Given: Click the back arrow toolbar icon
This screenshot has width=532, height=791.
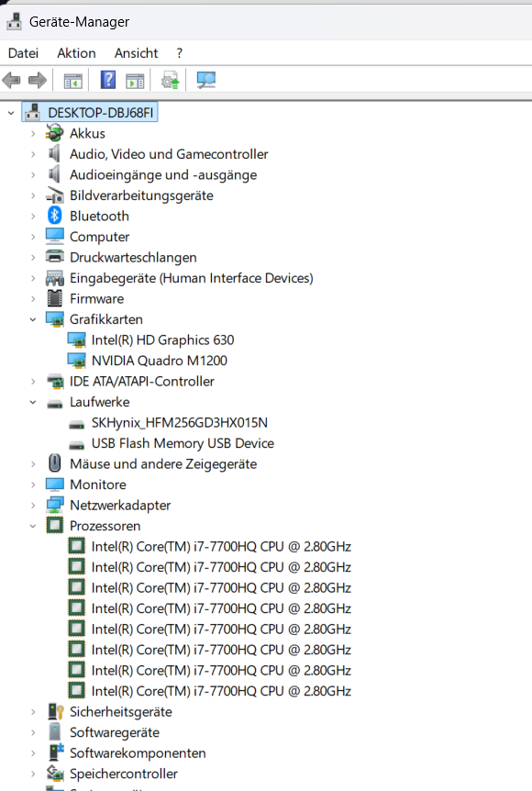Looking at the screenshot, I should pos(12,80).
